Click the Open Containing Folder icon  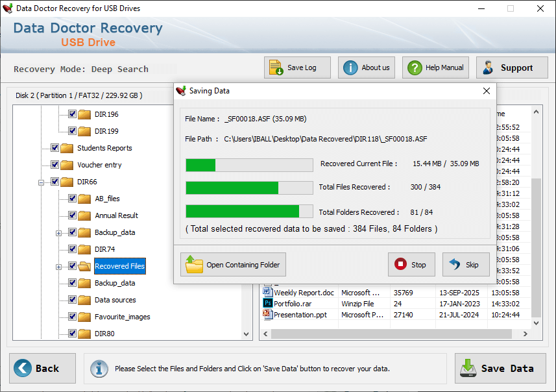(x=194, y=264)
